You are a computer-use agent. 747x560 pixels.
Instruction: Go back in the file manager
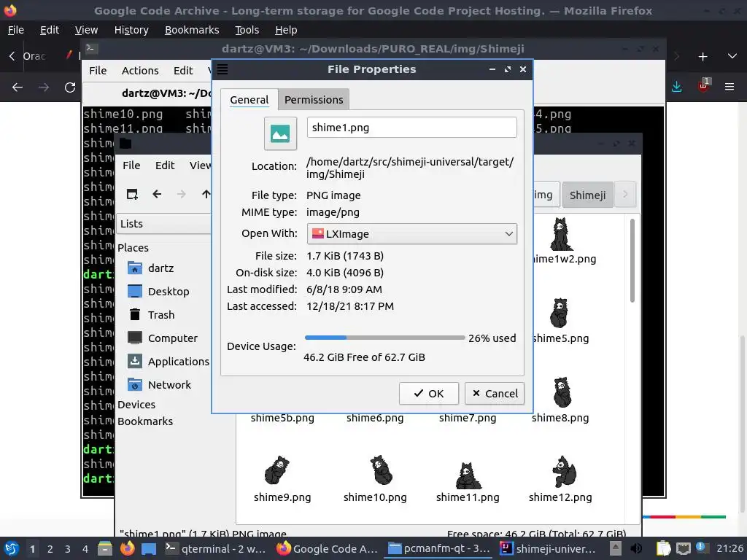coord(157,194)
